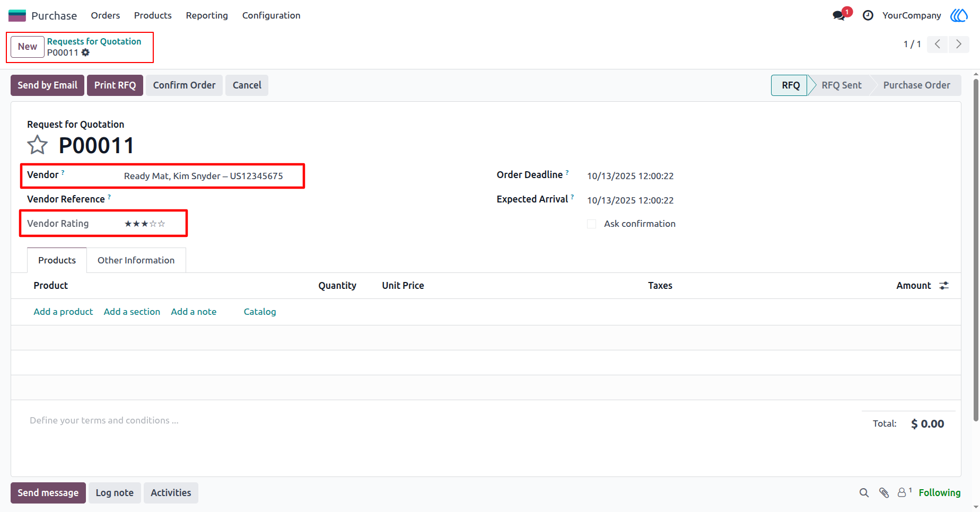
Task: Open the Orders menu
Action: [x=106, y=15]
